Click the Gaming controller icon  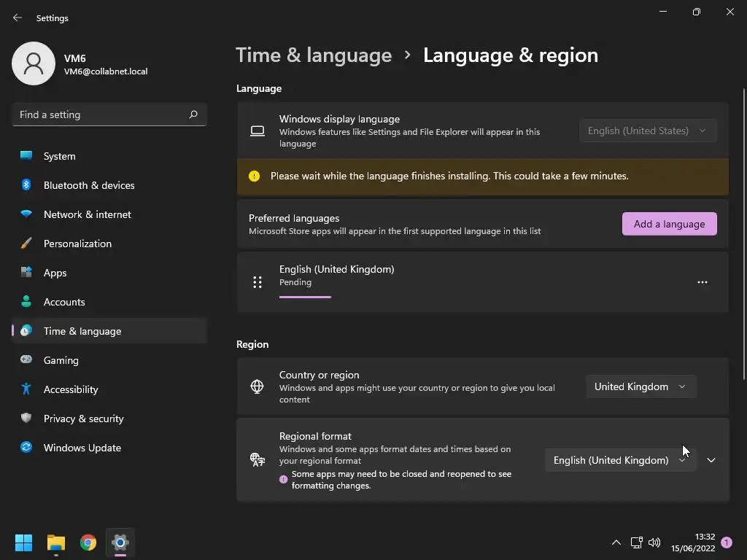pyautogui.click(x=26, y=359)
